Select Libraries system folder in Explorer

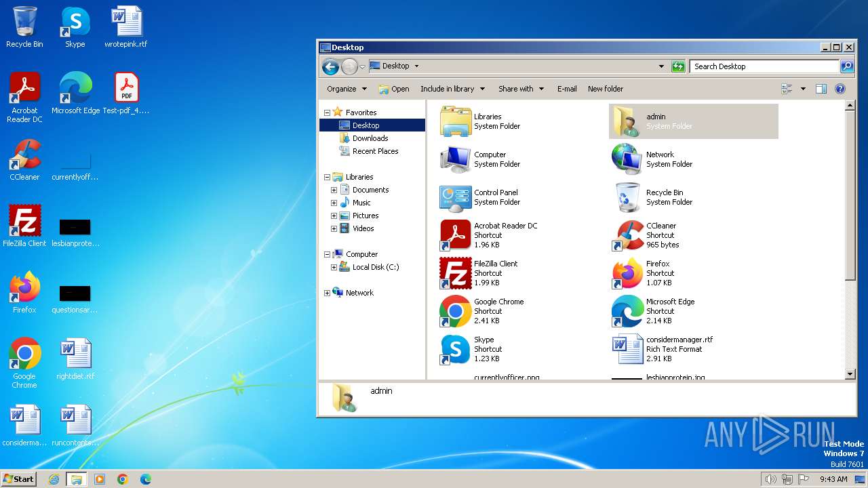coord(480,121)
